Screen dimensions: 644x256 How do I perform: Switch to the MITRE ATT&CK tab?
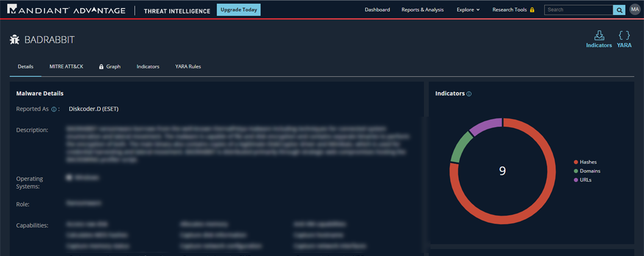pos(66,66)
